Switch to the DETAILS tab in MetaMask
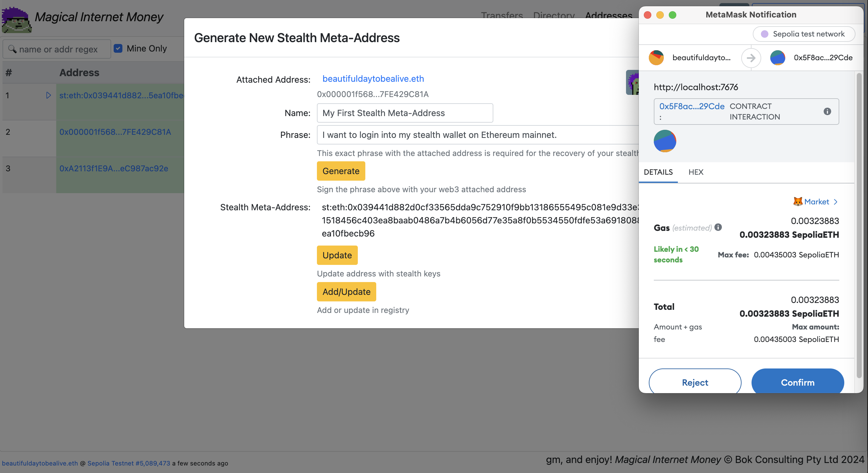 (658, 172)
